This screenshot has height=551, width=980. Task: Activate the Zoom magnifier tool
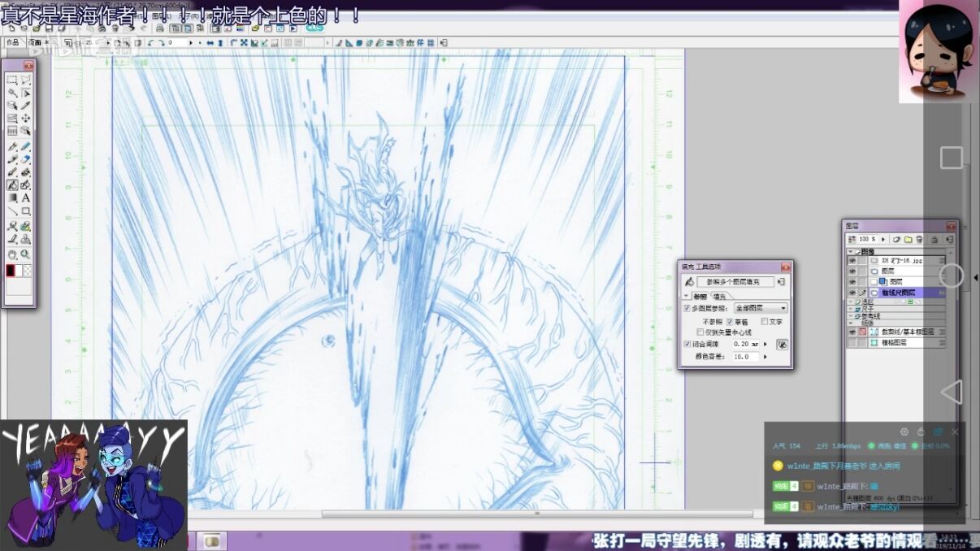click(x=26, y=254)
